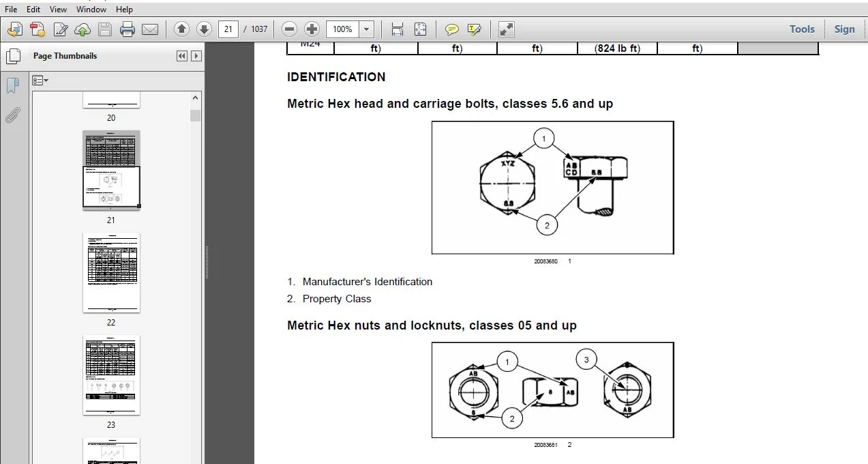Open the Window menu
The height and width of the screenshot is (464, 868).
pyautogui.click(x=91, y=9)
